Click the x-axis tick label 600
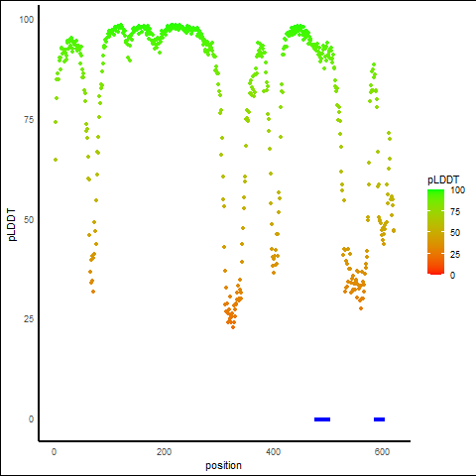 (x=382, y=452)
